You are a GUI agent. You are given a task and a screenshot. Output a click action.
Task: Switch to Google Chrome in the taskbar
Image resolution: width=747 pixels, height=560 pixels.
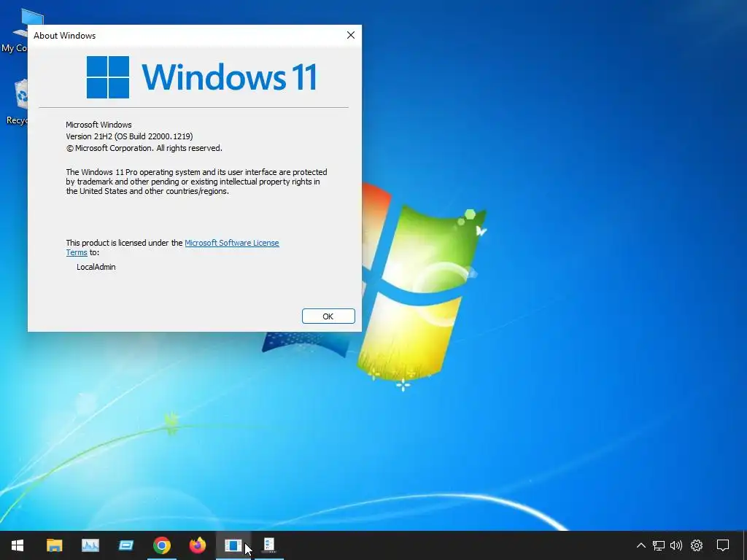tap(162, 545)
